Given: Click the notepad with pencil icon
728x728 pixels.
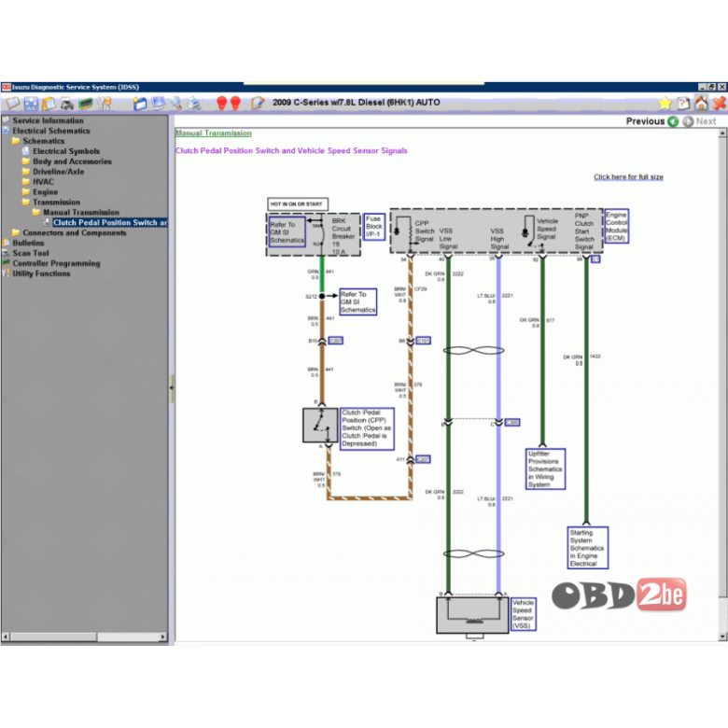Looking at the screenshot, I should coord(258,103).
